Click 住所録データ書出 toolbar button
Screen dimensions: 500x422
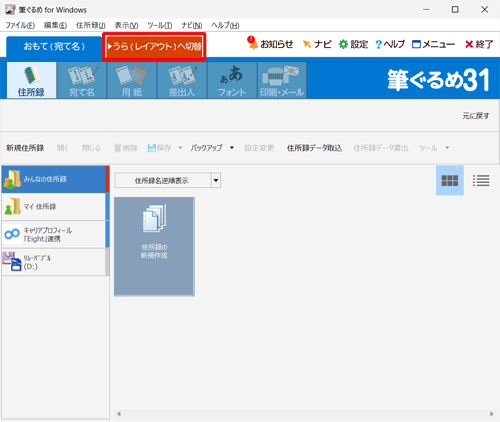point(381,148)
